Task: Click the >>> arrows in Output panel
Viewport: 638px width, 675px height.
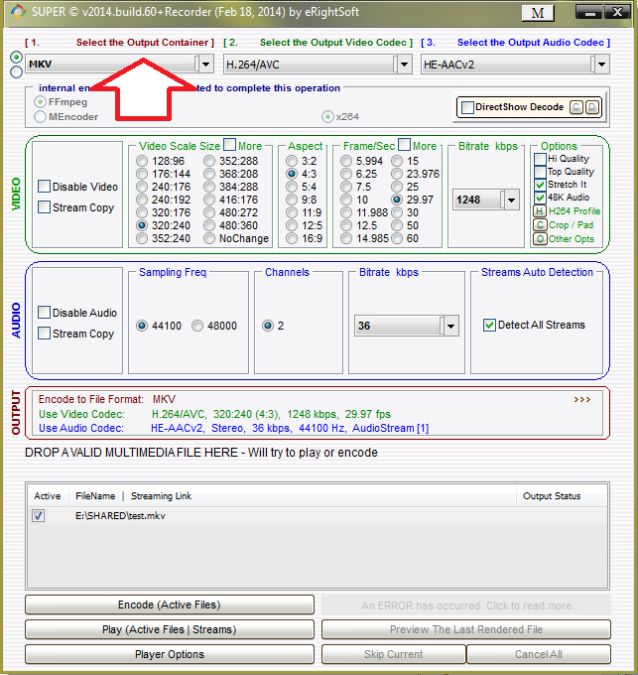Action: [582, 398]
